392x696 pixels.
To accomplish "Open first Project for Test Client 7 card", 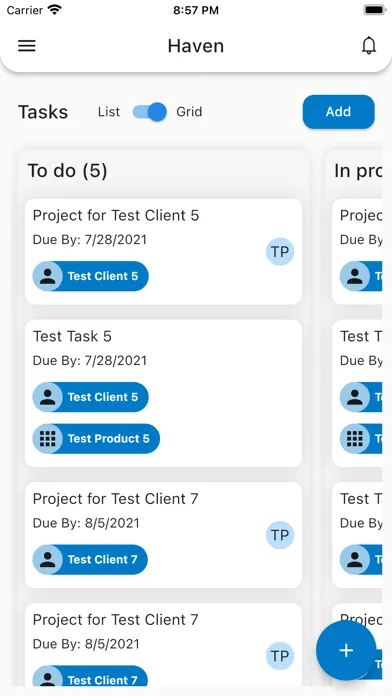I will coord(163,535).
